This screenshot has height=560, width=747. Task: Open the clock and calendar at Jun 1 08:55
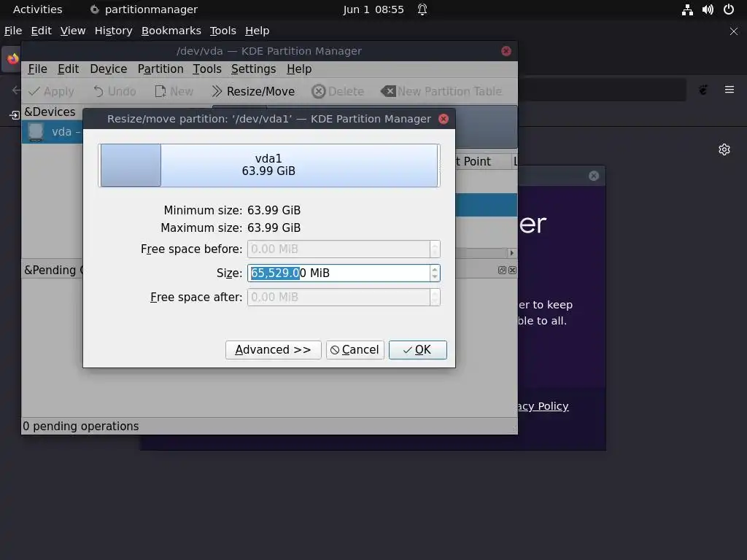pyautogui.click(x=373, y=9)
